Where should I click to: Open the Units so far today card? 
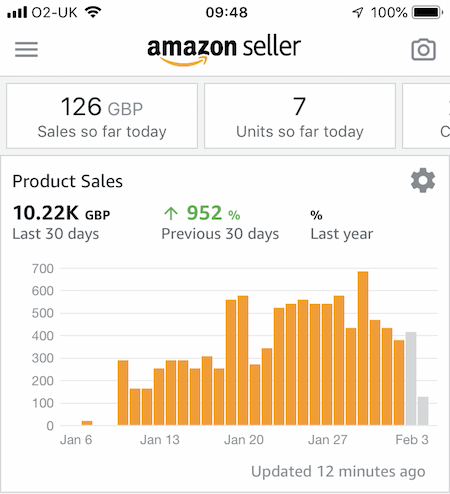pos(300,116)
